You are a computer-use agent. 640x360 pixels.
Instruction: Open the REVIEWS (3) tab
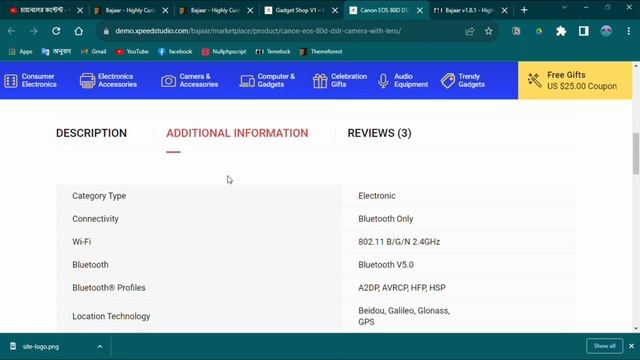pyautogui.click(x=380, y=133)
